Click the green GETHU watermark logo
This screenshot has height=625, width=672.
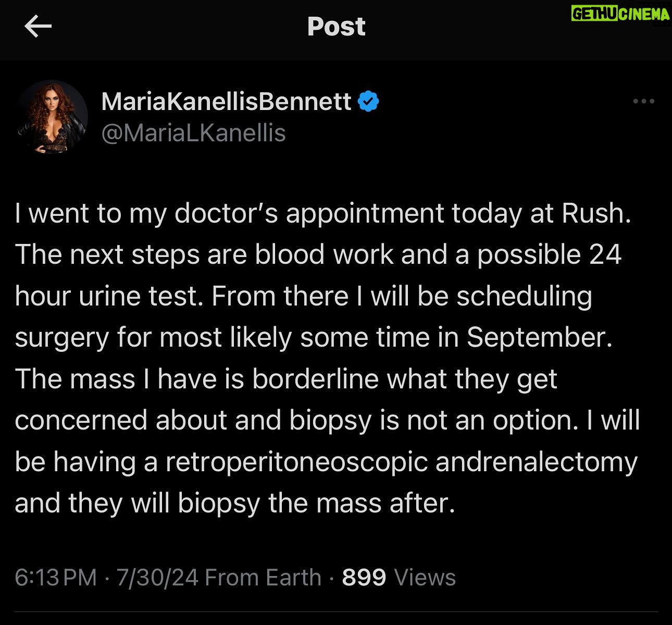tap(594, 14)
